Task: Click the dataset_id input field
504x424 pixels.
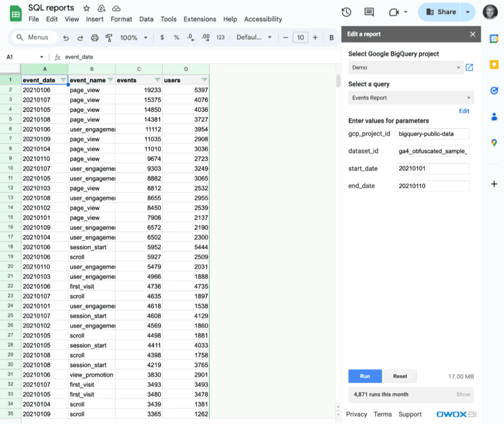Action: (x=433, y=151)
